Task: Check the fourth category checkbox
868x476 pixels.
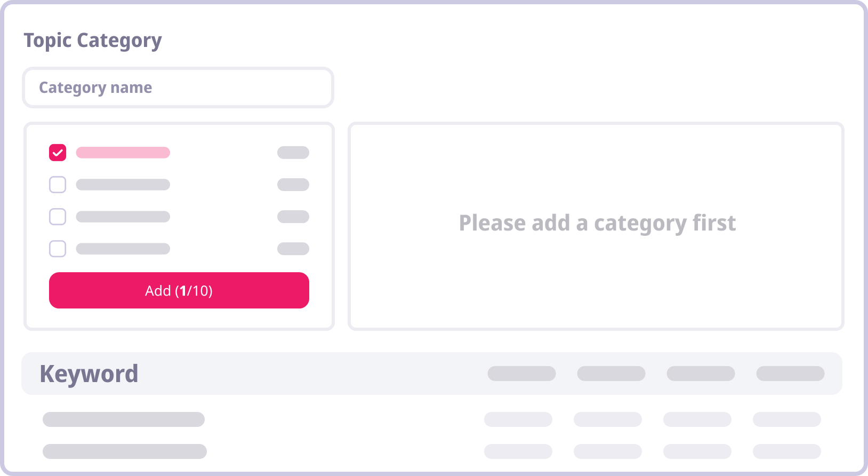Action: (58, 249)
